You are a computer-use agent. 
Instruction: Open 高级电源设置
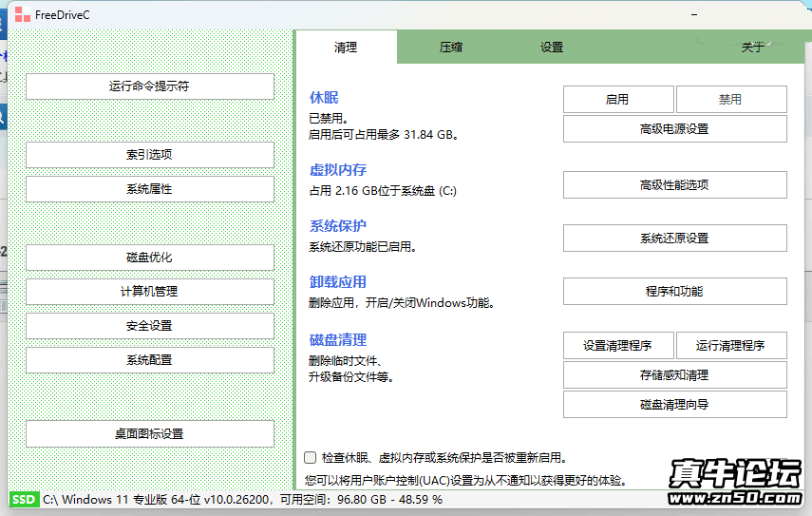[674, 129]
